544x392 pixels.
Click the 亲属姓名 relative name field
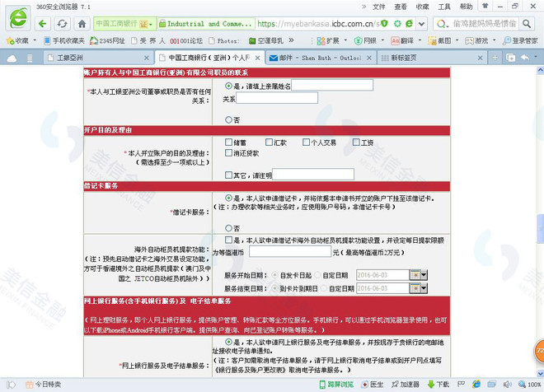click(332, 86)
